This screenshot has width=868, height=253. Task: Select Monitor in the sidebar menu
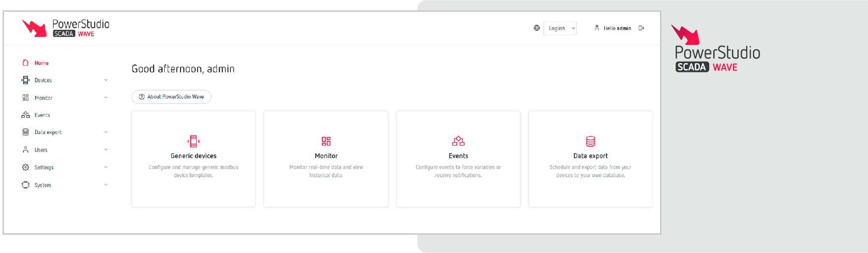coord(43,98)
